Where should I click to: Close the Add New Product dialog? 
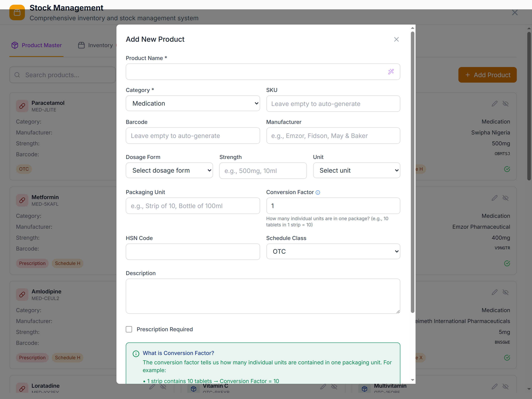(396, 40)
